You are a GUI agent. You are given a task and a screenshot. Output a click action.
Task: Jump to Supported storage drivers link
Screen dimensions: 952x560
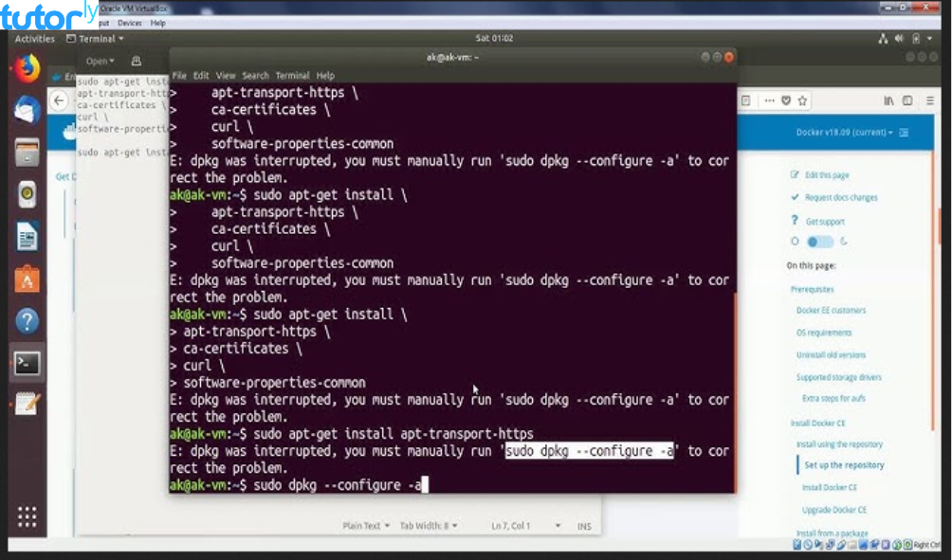(x=838, y=377)
